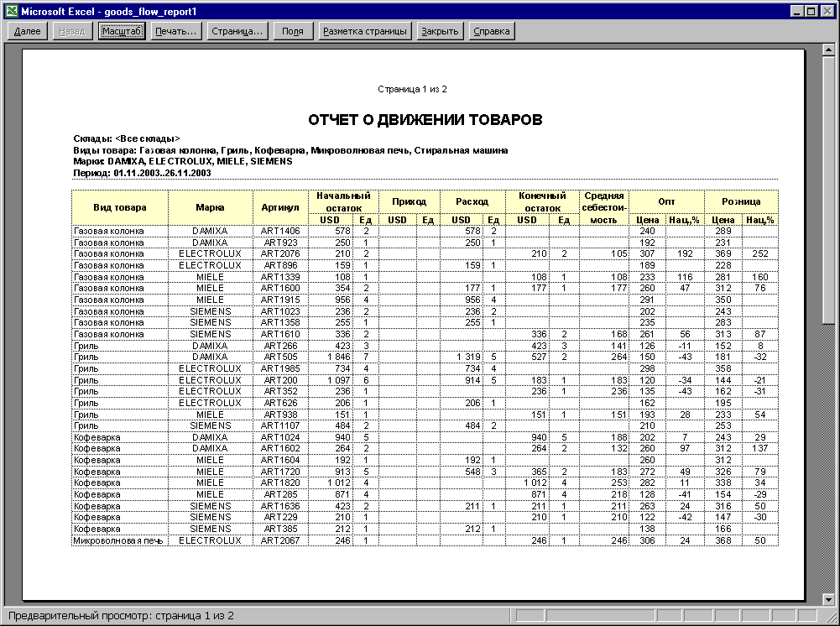Viewport: 840px width, 626px height.
Task: Toggle zoom with the Масштаб button
Action: 122,31
